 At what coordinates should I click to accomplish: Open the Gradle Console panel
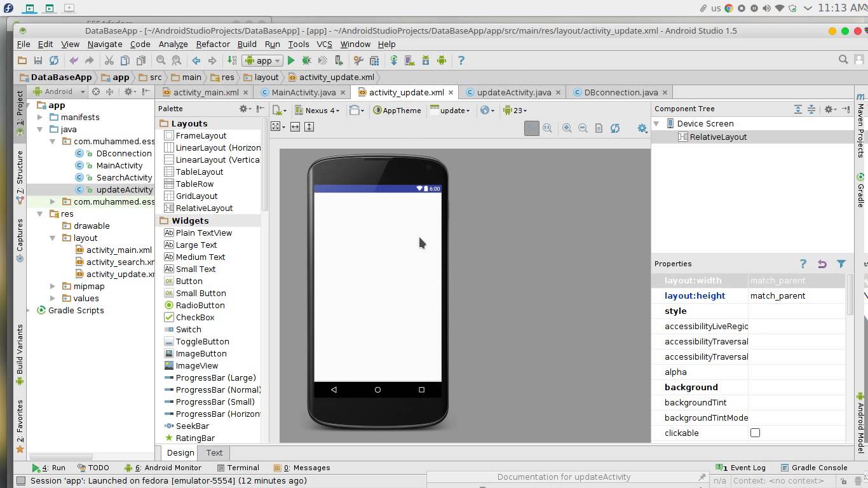coord(813,467)
